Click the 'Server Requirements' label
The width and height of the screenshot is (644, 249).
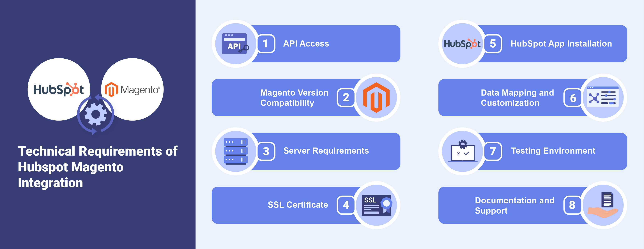click(x=326, y=151)
